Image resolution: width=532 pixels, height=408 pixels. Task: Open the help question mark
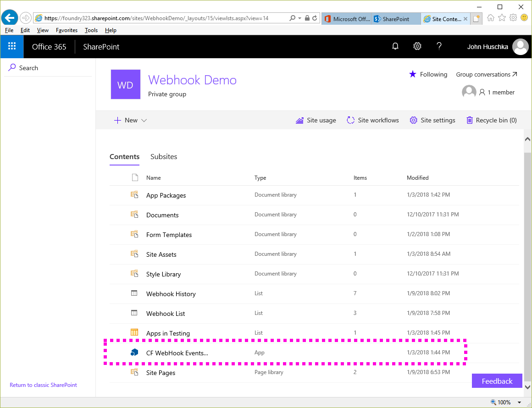439,46
